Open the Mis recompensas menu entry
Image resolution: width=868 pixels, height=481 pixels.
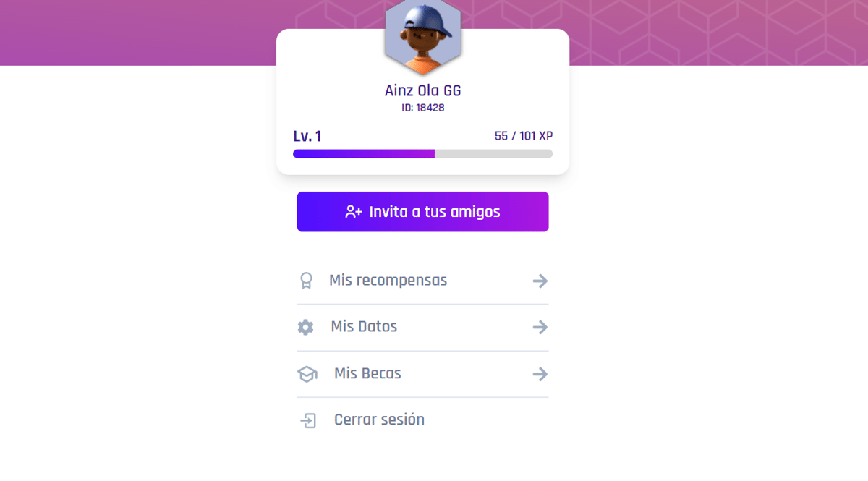point(422,281)
